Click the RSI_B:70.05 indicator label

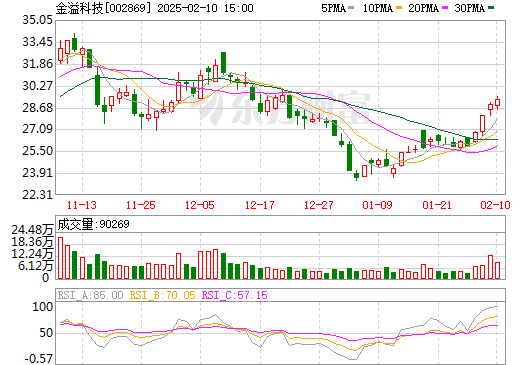pyautogui.click(x=162, y=295)
